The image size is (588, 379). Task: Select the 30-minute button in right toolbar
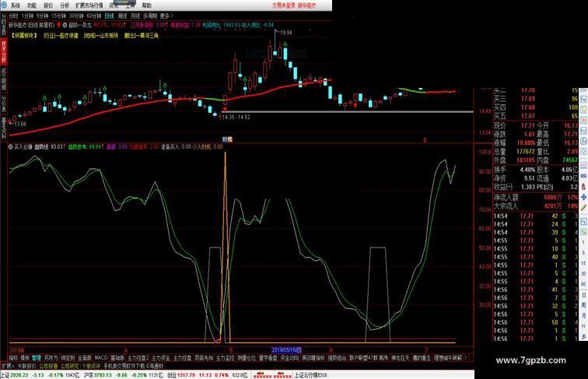tap(583, 274)
